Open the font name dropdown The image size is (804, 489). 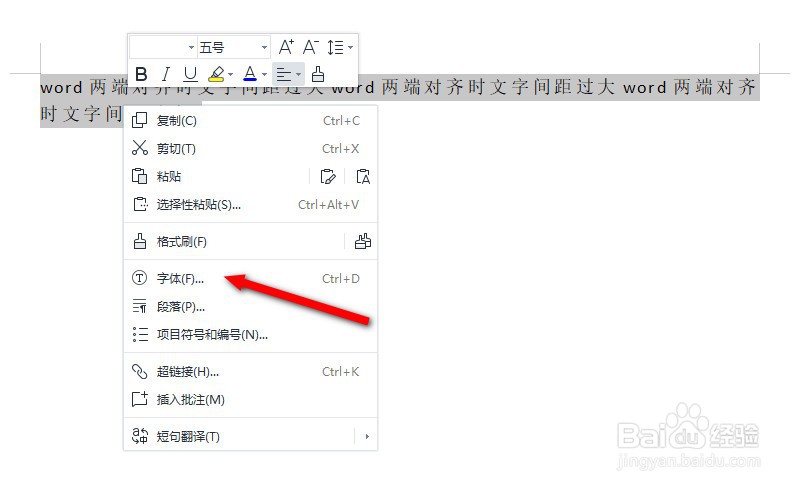[191, 48]
